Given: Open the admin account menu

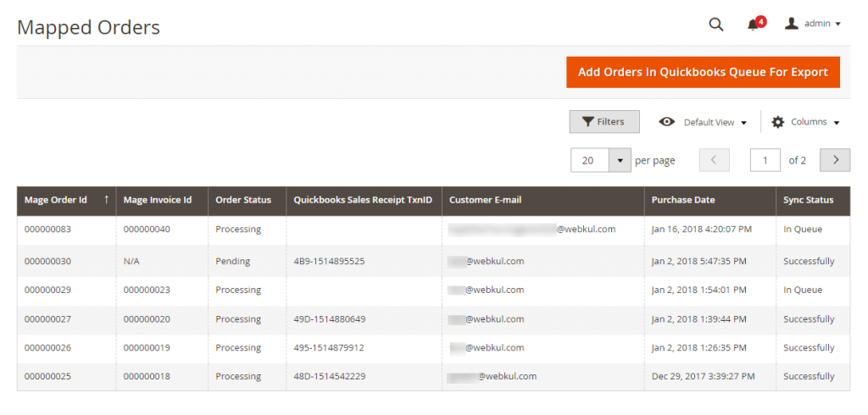Looking at the screenshot, I should (x=813, y=24).
